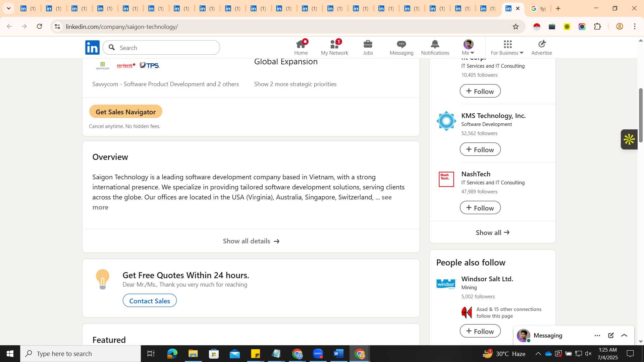Viewport: 644px width, 362px height.
Task: Open KMS Technology, Inc. page link
Action: pos(493,116)
